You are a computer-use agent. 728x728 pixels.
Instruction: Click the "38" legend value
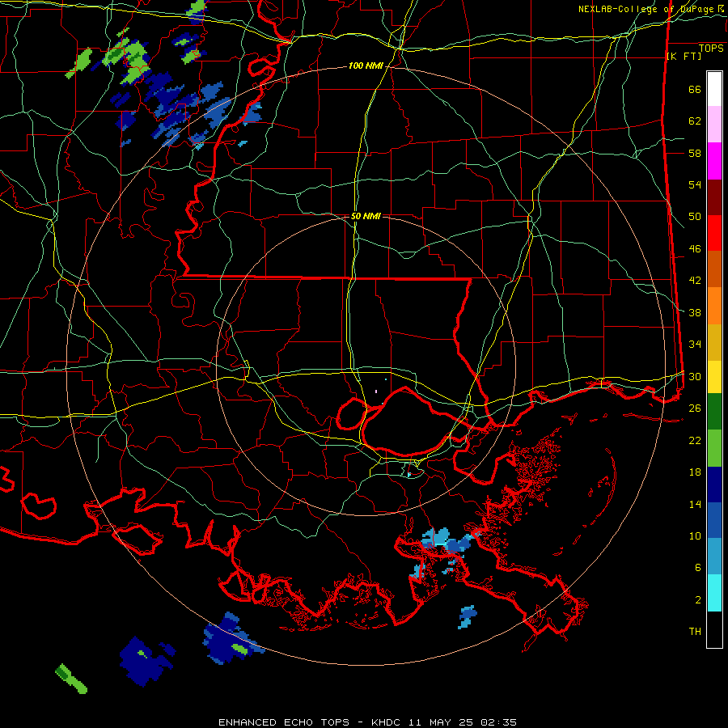click(x=695, y=312)
